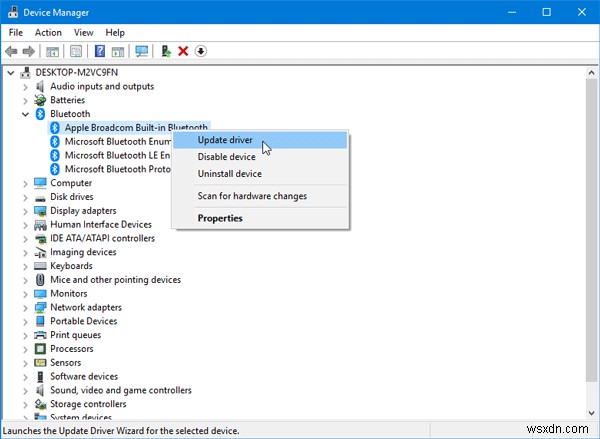This screenshot has height=439, width=600.
Task: Click the Human Interface Devices icon
Action: 40,225
